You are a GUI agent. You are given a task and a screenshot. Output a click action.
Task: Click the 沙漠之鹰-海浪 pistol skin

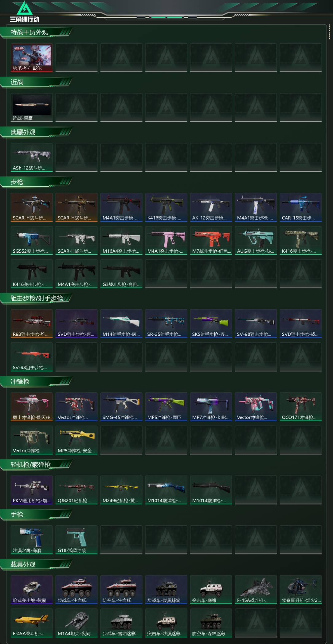click(x=32, y=540)
